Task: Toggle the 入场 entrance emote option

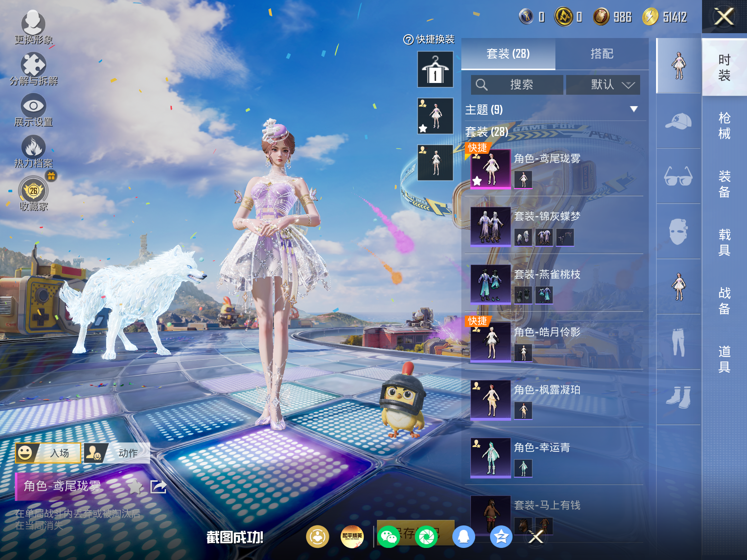Action: (48, 453)
